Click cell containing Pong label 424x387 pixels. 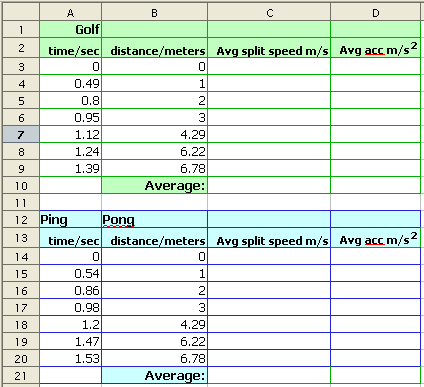click(x=155, y=220)
